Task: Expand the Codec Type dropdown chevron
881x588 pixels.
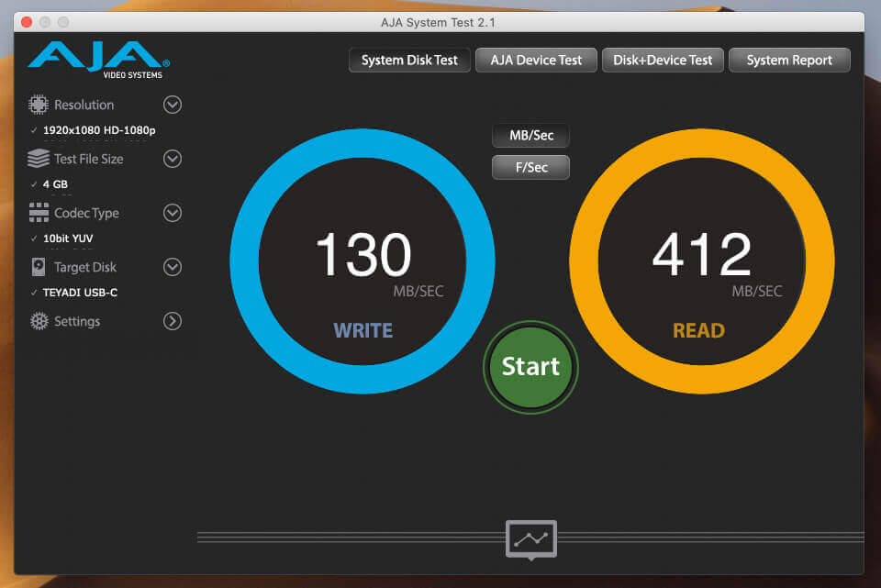Action: click(x=173, y=213)
